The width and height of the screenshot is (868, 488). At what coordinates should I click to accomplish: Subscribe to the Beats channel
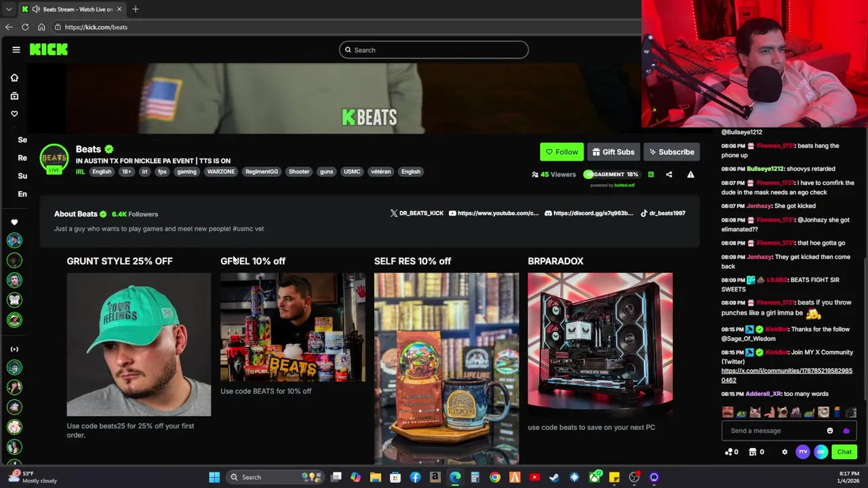671,152
